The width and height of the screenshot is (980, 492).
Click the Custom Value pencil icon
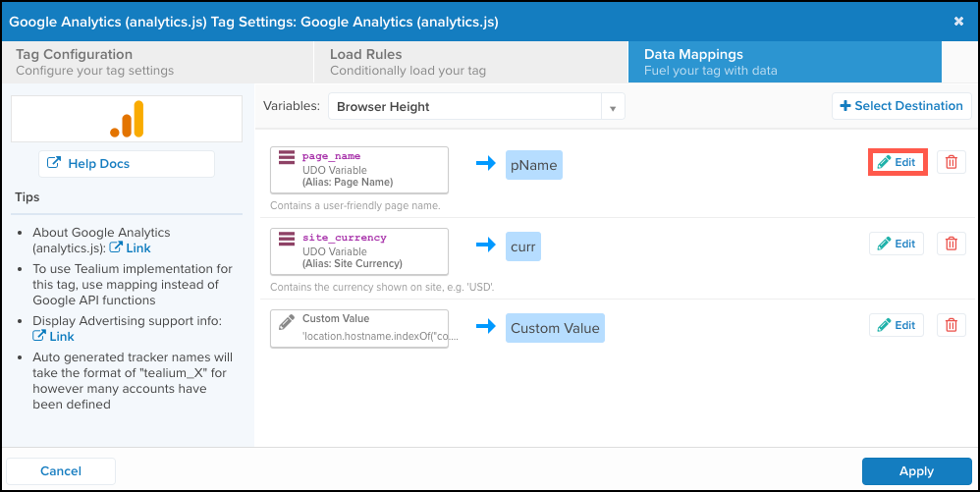pos(287,320)
